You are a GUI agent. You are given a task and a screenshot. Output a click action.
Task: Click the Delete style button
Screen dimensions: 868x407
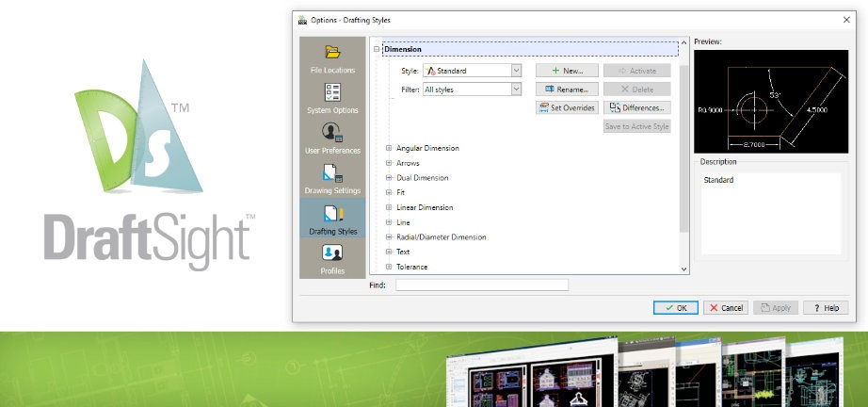coord(637,90)
